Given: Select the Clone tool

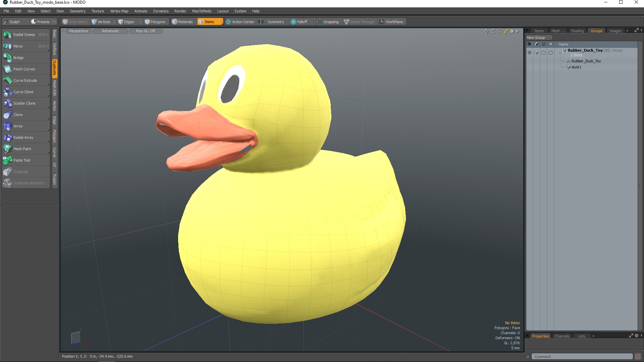Looking at the screenshot, I should tap(18, 115).
